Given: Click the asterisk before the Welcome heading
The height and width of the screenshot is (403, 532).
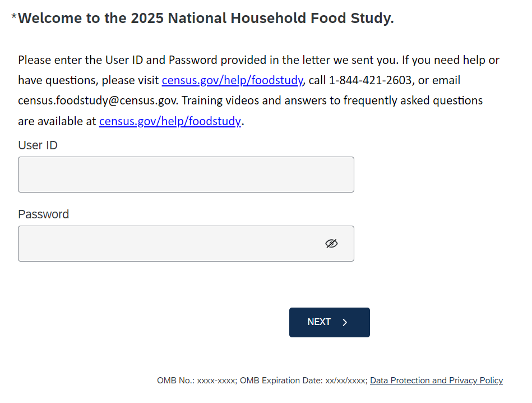Looking at the screenshot, I should pyautogui.click(x=14, y=17).
